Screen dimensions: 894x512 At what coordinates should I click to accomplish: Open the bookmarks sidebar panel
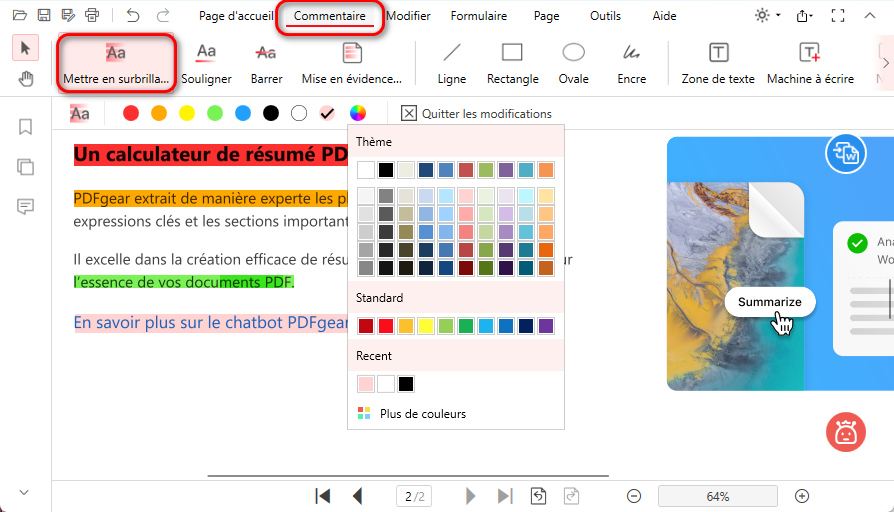point(25,127)
